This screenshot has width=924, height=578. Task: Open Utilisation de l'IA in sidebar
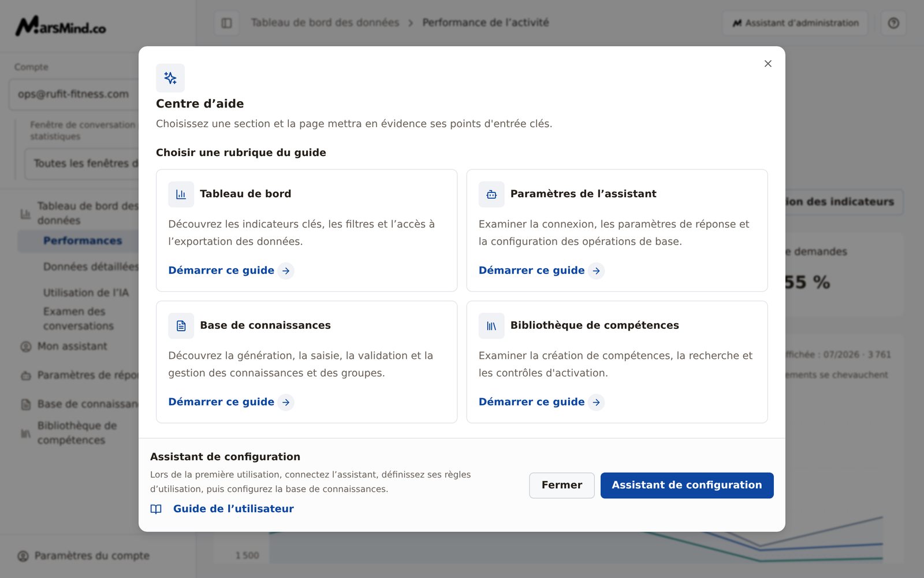point(86,293)
